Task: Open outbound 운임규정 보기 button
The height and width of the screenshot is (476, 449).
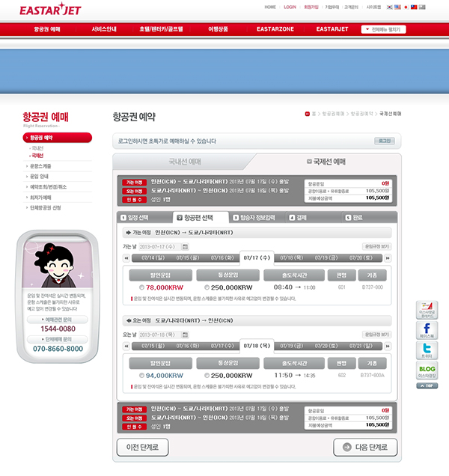Action: click(x=376, y=246)
